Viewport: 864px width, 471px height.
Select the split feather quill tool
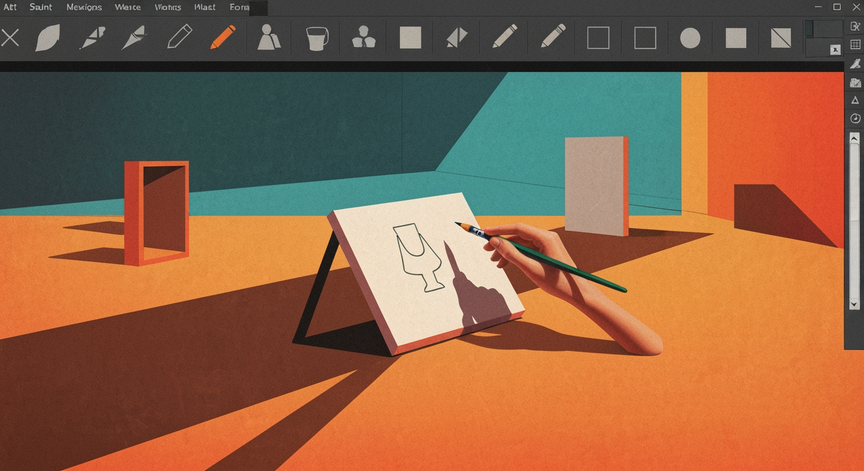pyautogui.click(x=92, y=38)
